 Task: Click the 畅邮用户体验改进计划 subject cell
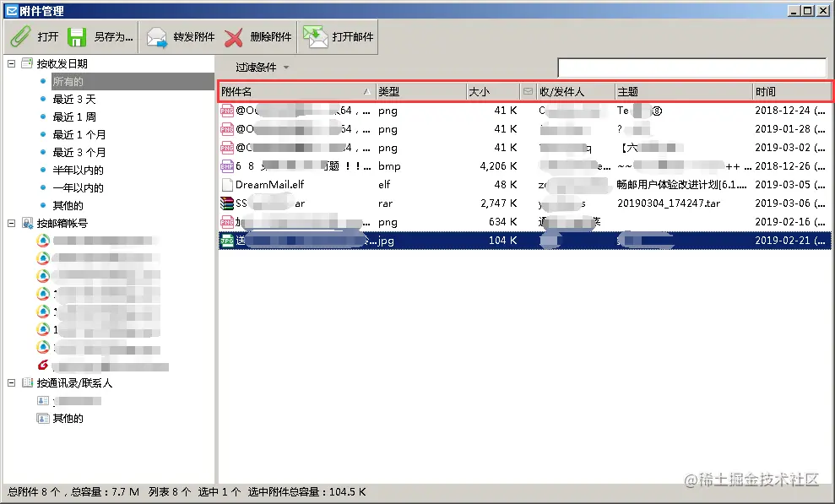click(x=681, y=185)
